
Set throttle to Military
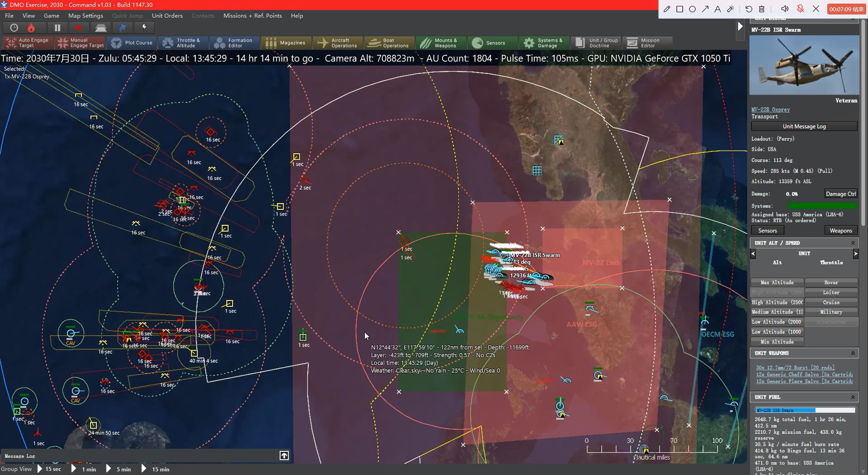point(831,312)
